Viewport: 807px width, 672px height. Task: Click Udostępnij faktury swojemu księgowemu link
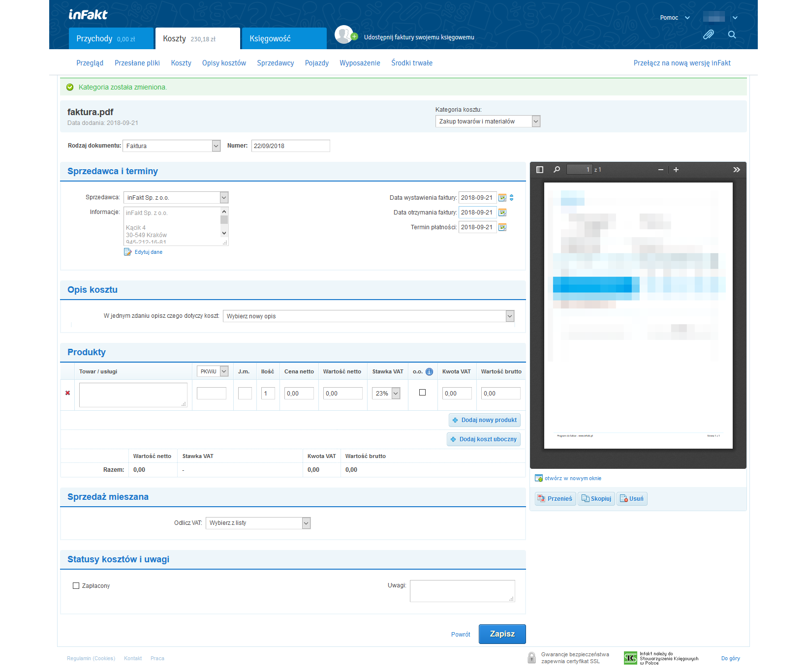click(419, 37)
